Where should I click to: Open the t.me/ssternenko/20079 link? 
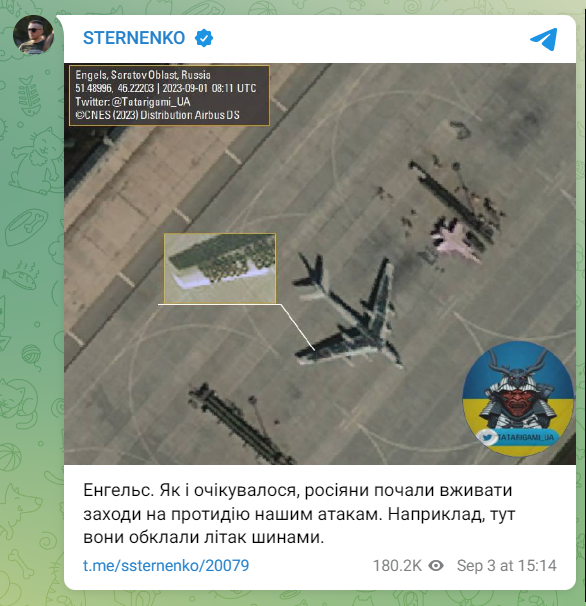pos(166,565)
